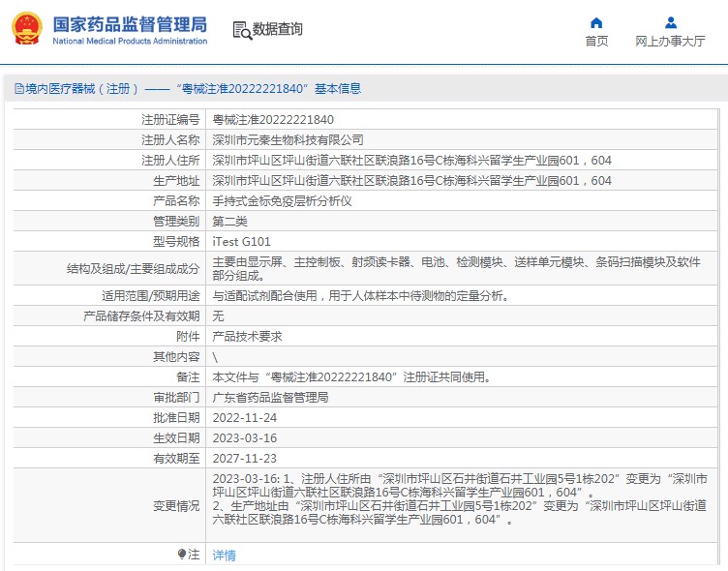Click the 批准日期 row label
728x571 pixels.
176,418
